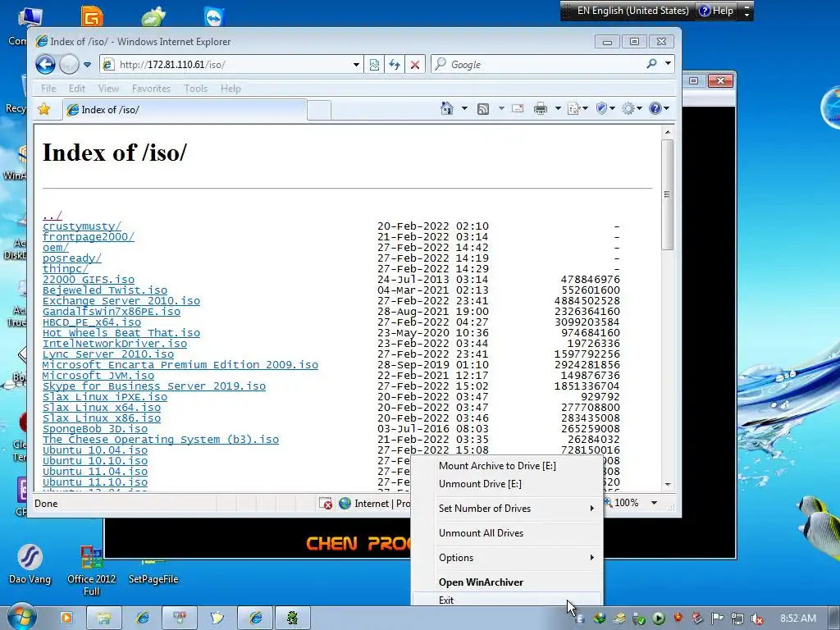Image resolution: width=840 pixels, height=630 pixels.
Task: Click the vertical scrollbar thumb
Action: (x=667, y=194)
